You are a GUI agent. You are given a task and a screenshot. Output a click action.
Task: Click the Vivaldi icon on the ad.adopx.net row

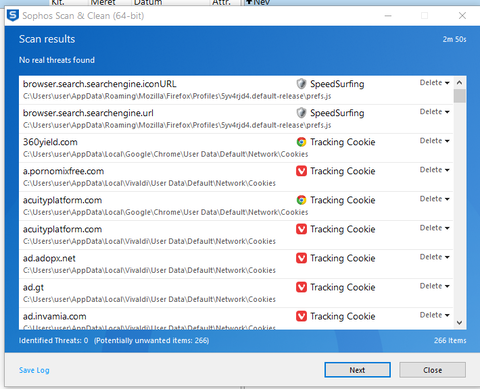click(x=301, y=258)
